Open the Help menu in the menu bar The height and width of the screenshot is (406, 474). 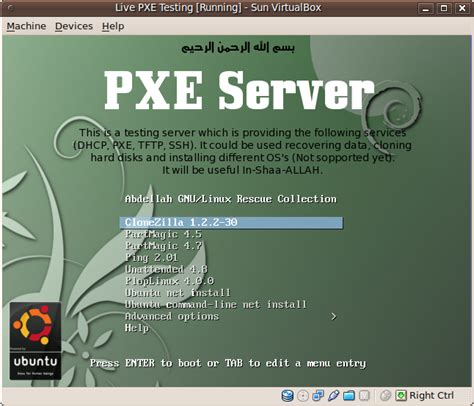pyautogui.click(x=113, y=26)
